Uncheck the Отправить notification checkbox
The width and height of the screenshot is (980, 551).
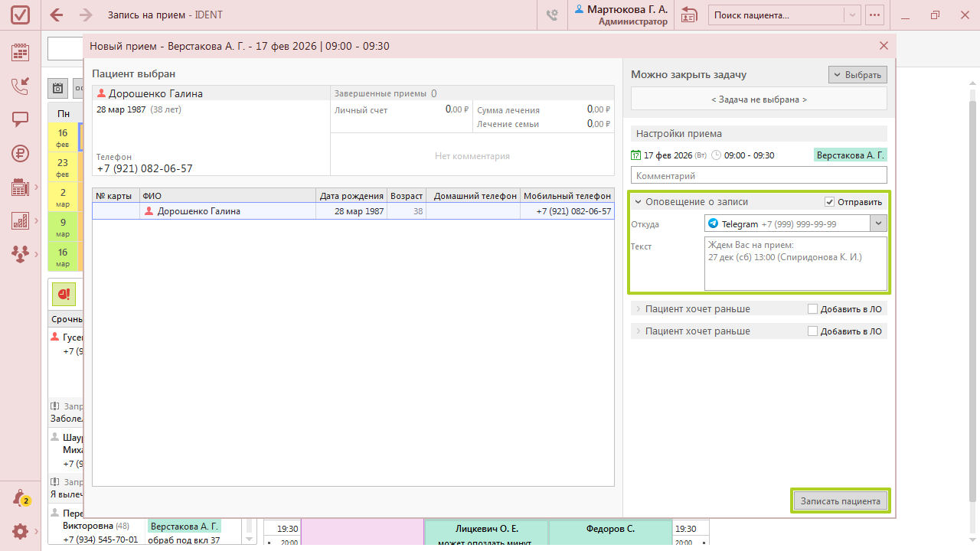click(x=829, y=202)
